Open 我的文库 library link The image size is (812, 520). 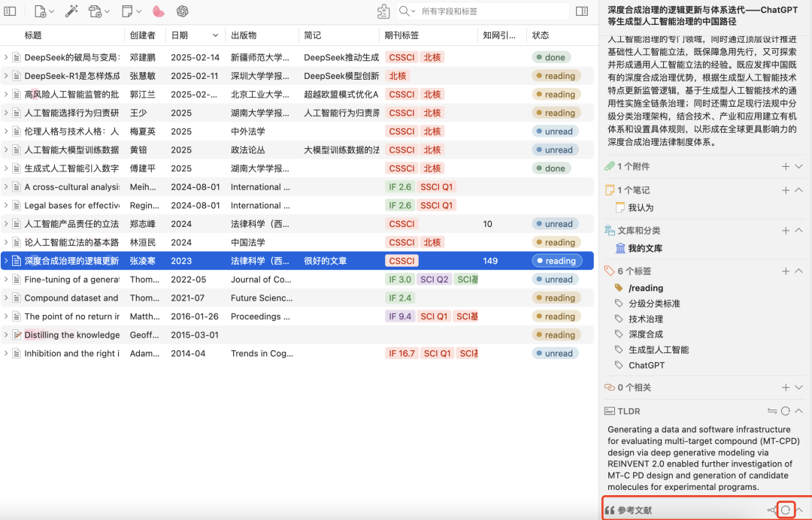coord(645,249)
